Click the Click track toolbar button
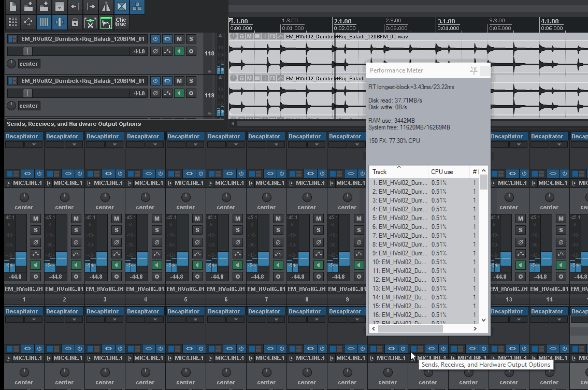This screenshot has width=588, height=390. (x=121, y=22)
